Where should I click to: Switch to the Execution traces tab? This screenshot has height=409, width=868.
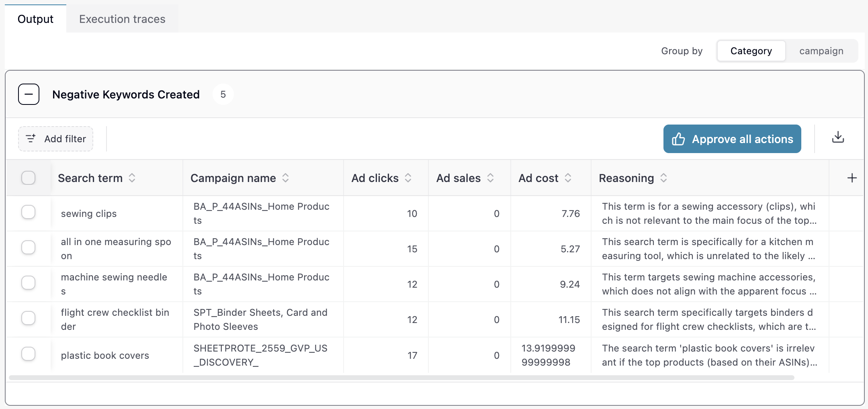tap(122, 19)
